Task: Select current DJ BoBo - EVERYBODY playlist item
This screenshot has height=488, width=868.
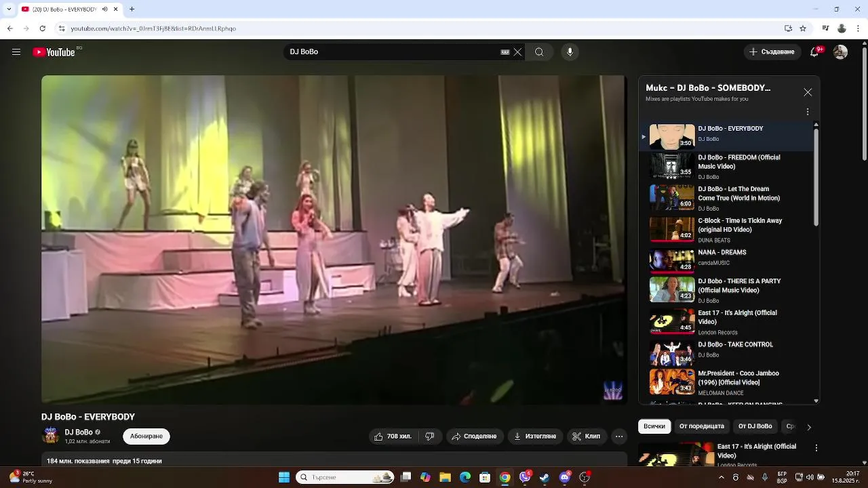Action: click(x=726, y=136)
